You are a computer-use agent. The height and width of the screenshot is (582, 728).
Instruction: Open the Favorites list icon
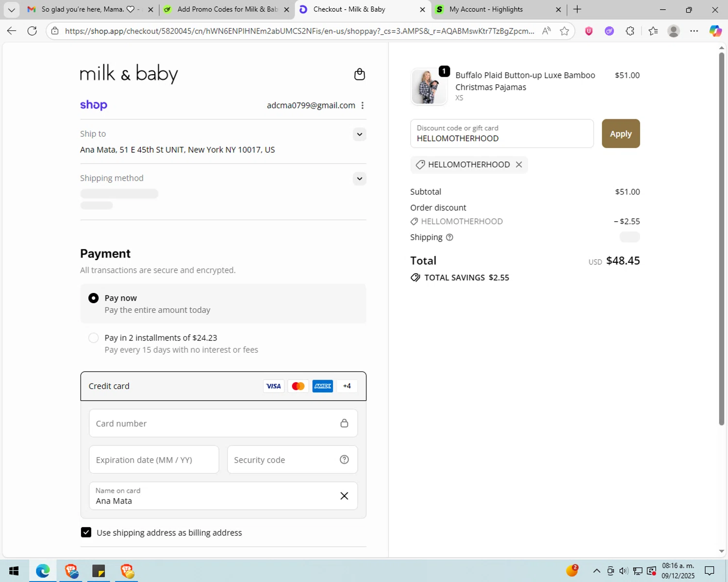pyautogui.click(x=653, y=31)
